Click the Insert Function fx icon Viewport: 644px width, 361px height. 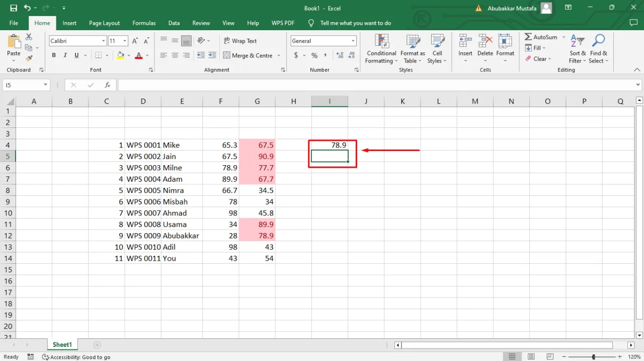coord(107,85)
